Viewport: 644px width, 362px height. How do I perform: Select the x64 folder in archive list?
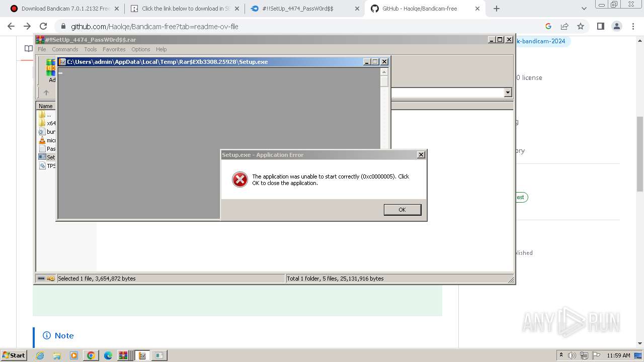47,123
